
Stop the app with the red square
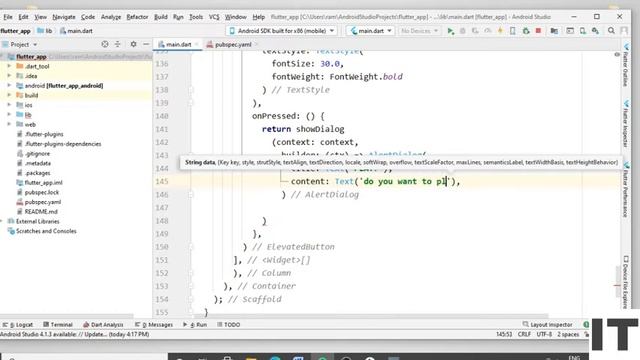click(x=538, y=31)
